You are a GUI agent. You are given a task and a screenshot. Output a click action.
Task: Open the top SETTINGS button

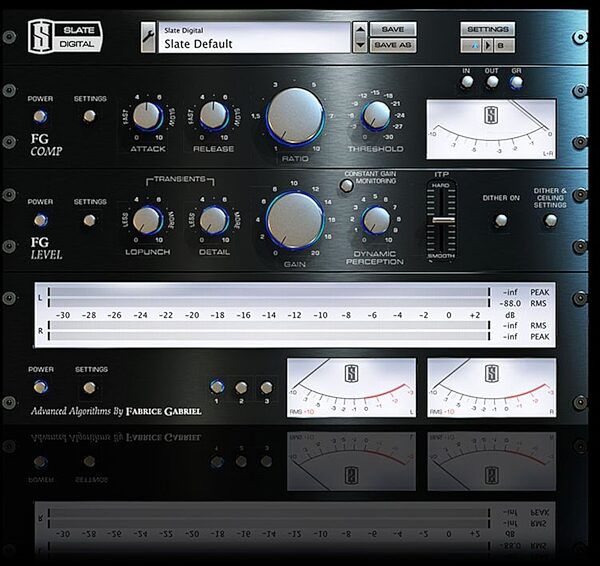(x=488, y=29)
